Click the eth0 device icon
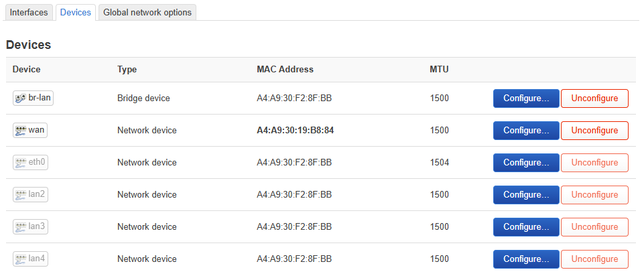The width and height of the screenshot is (644, 276). (21, 162)
